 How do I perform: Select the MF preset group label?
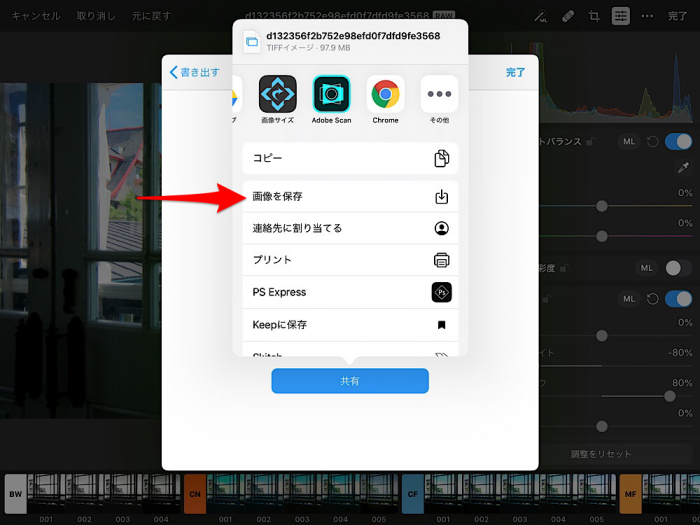click(630, 494)
